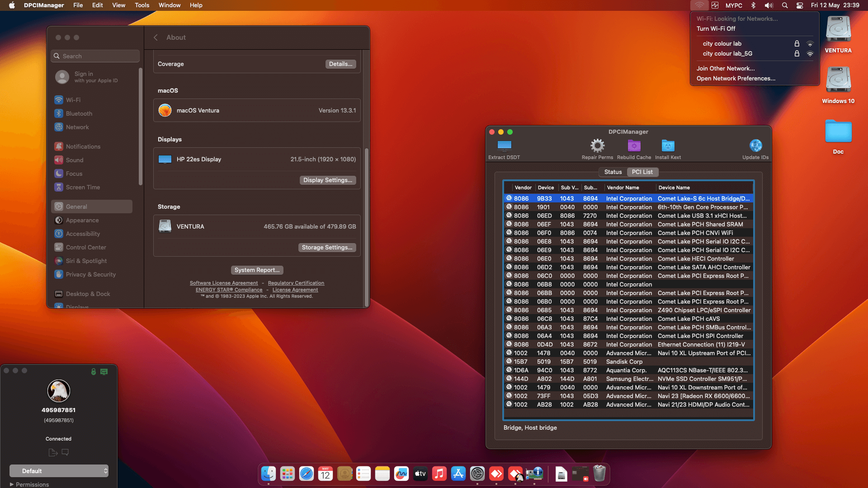Click the System Report… button
This screenshot has height=488, width=868.
click(x=257, y=270)
